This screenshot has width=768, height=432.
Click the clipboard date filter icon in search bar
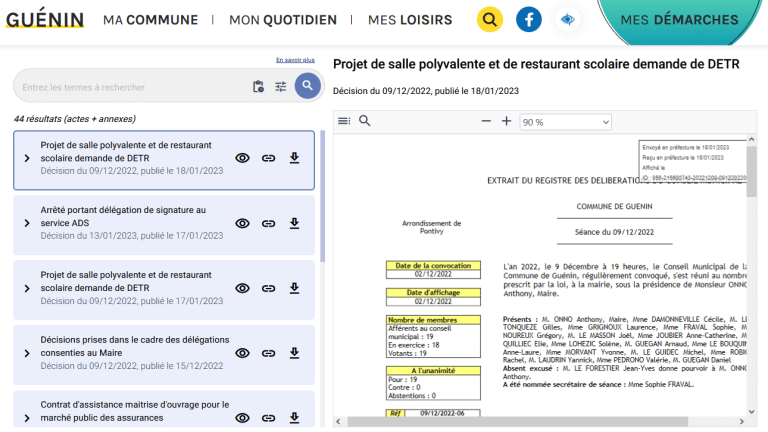tap(258, 87)
